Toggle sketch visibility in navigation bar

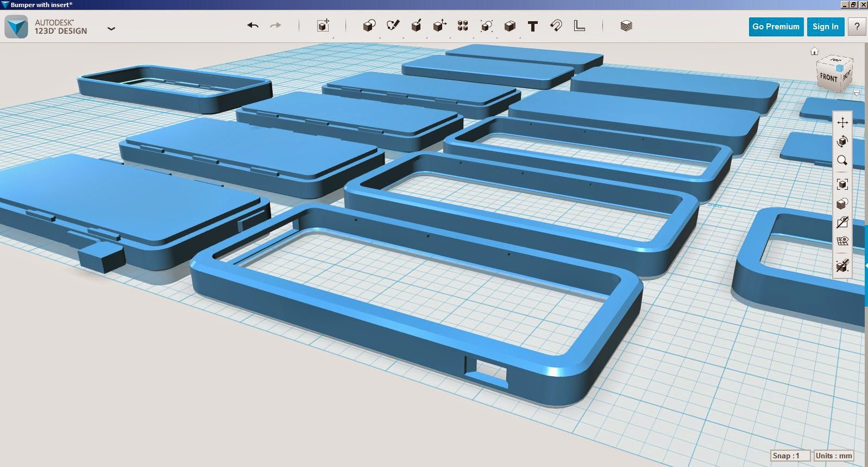(x=842, y=222)
